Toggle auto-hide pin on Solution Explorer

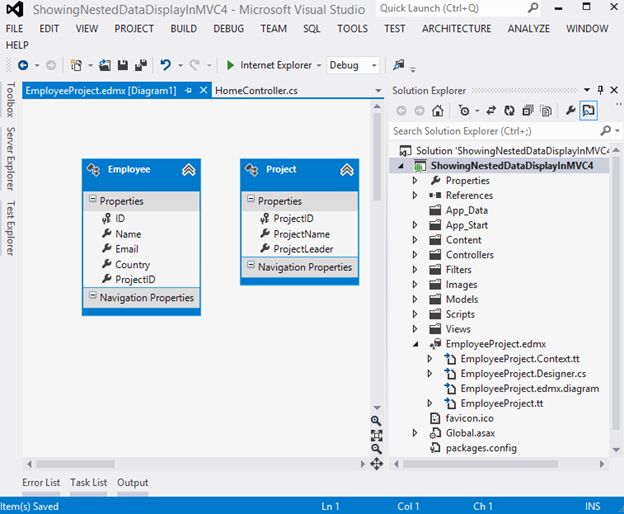pos(601,90)
